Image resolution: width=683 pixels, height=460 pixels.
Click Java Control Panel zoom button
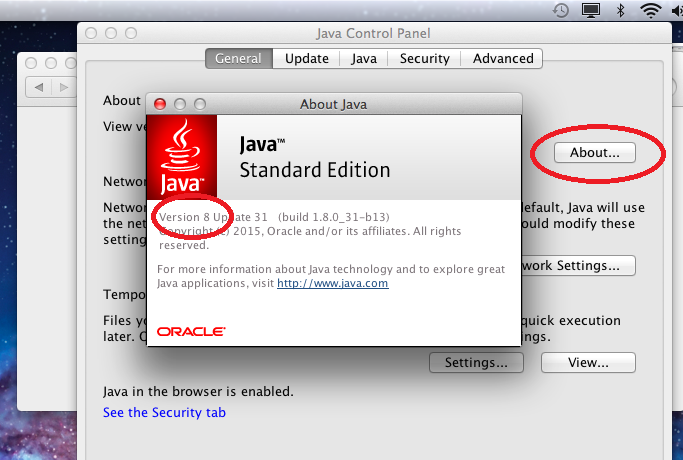131,33
